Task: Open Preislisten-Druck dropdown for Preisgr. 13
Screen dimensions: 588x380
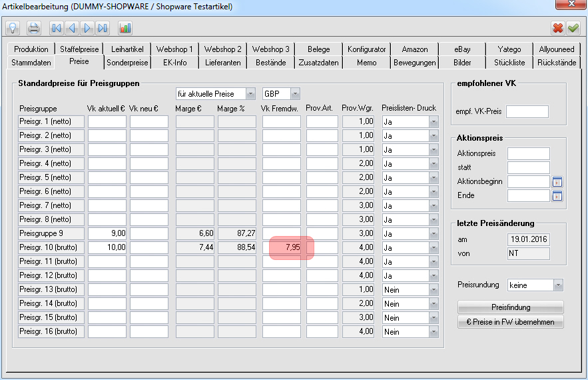Action: [x=434, y=290]
